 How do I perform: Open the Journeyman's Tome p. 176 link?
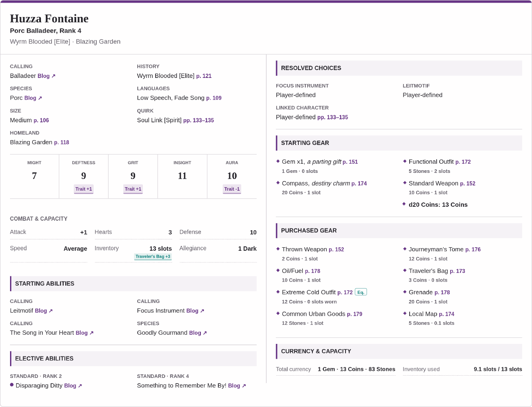tap(473, 249)
